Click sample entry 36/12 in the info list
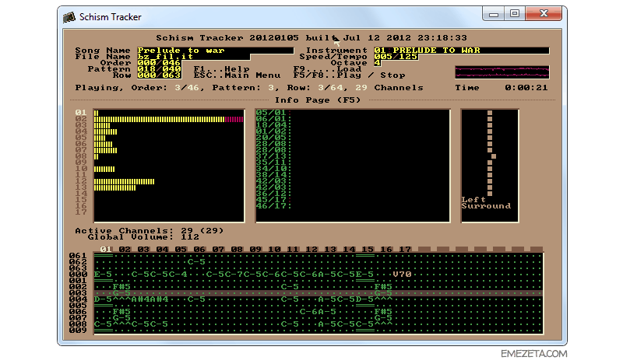 click(271, 194)
